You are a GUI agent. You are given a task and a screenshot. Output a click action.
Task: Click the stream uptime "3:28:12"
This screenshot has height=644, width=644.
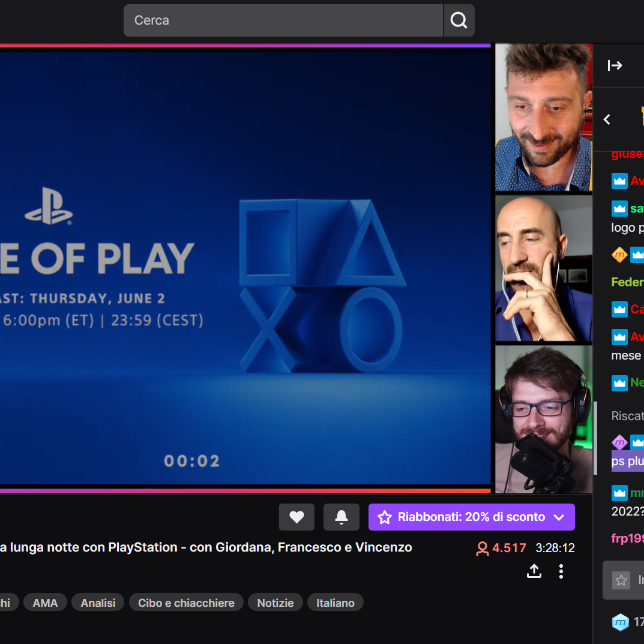555,548
